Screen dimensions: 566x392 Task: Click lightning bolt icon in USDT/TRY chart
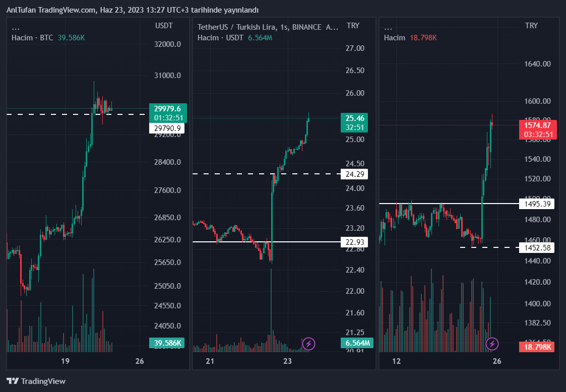tap(308, 344)
